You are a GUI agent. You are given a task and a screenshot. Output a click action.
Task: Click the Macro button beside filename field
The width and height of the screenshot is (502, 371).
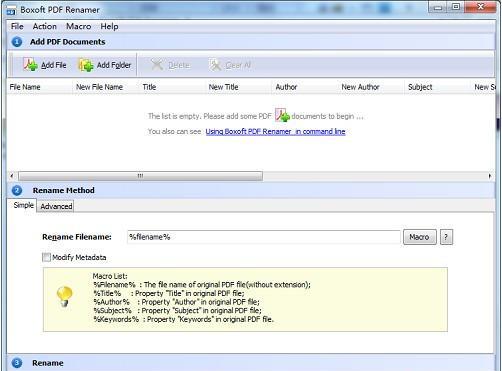pyautogui.click(x=419, y=237)
